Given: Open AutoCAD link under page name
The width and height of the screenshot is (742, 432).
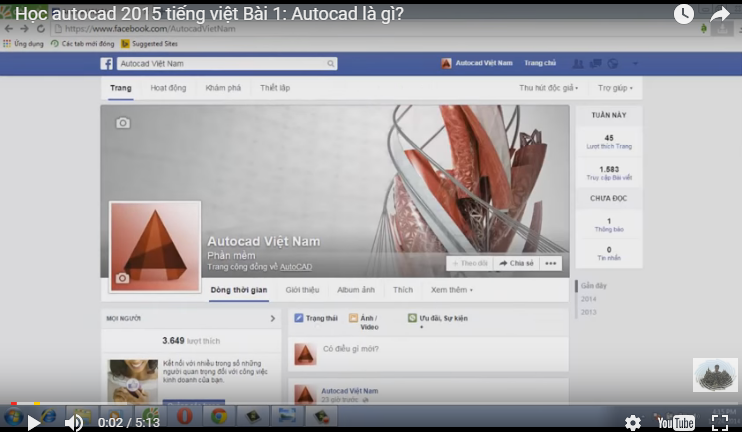Looking at the screenshot, I should 296,267.
